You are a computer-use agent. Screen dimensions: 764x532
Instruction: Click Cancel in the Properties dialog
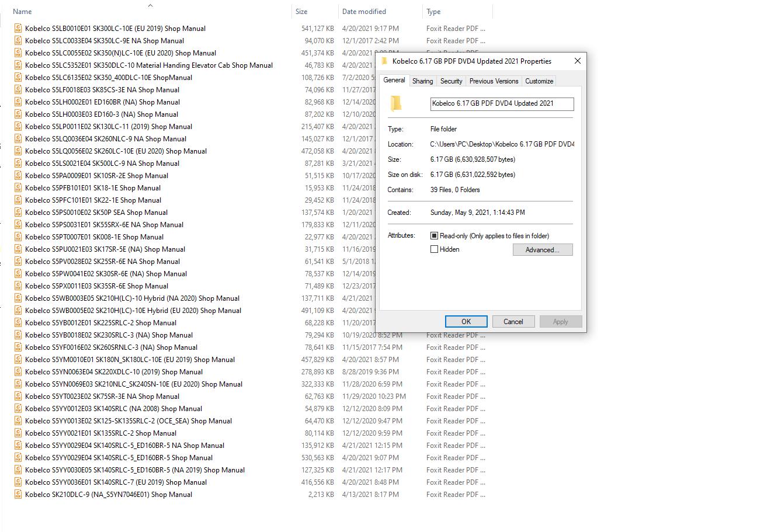pos(513,321)
